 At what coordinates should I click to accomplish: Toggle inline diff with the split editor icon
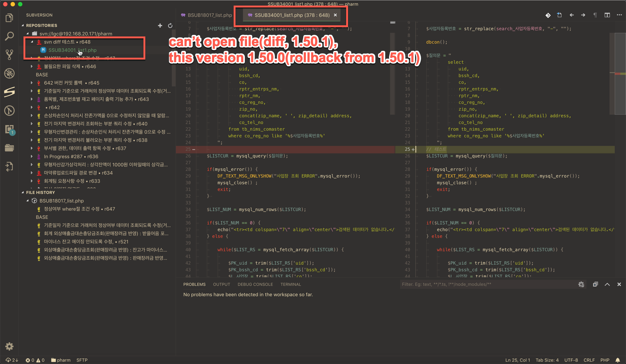point(607,15)
